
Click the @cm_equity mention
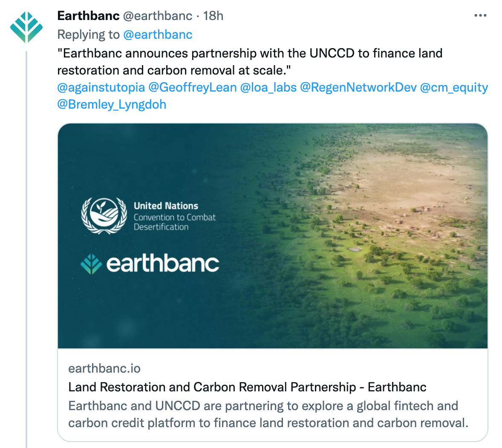[454, 87]
